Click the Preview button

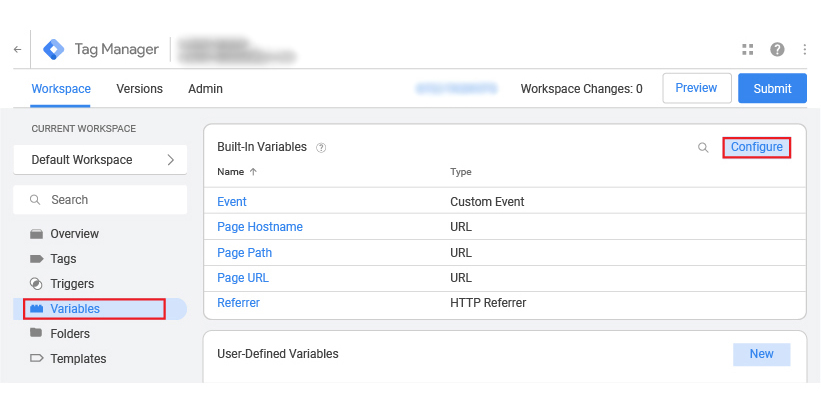coord(696,88)
